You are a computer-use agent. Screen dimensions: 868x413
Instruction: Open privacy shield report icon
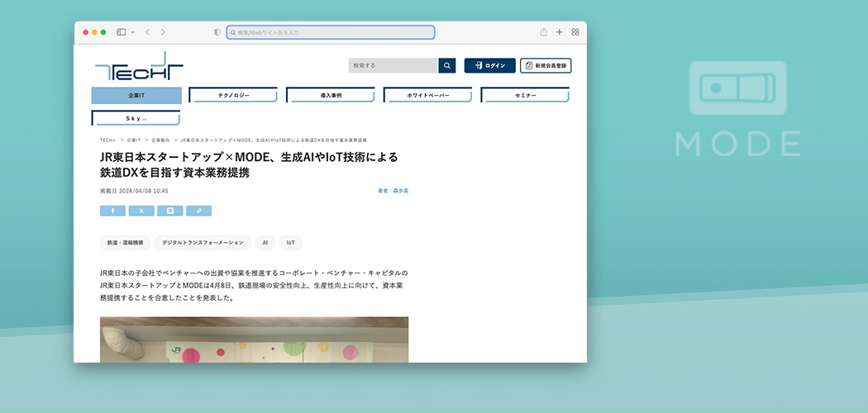[217, 32]
